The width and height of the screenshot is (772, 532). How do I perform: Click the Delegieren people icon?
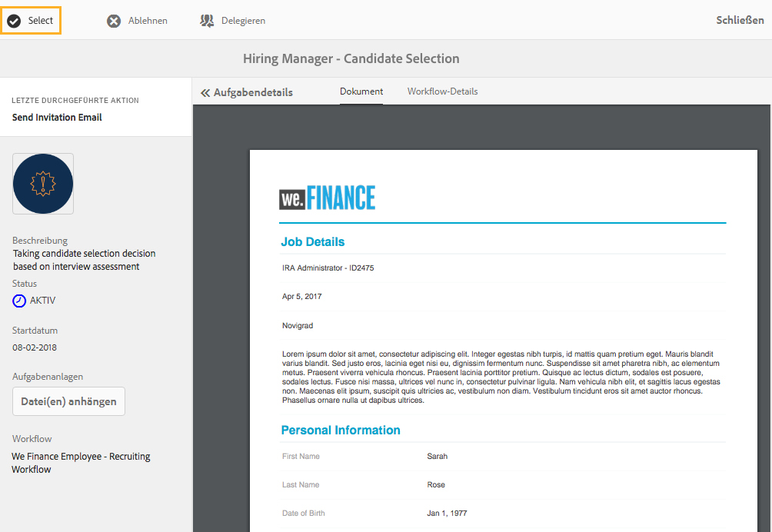[207, 21]
